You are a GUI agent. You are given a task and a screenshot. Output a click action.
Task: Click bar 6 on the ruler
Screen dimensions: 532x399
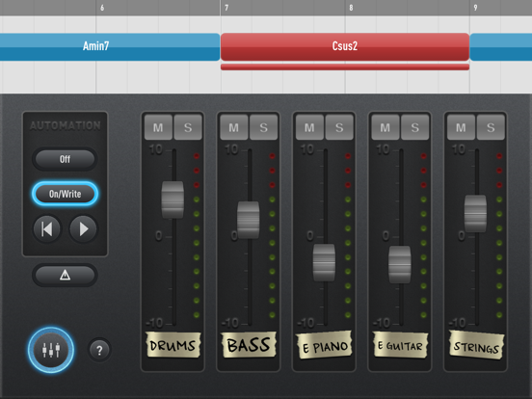(x=102, y=8)
